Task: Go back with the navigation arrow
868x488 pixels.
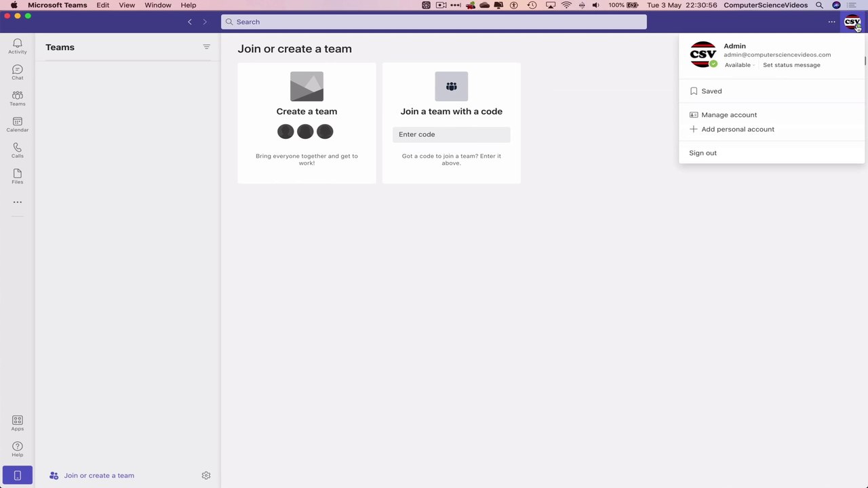Action: pos(190,22)
